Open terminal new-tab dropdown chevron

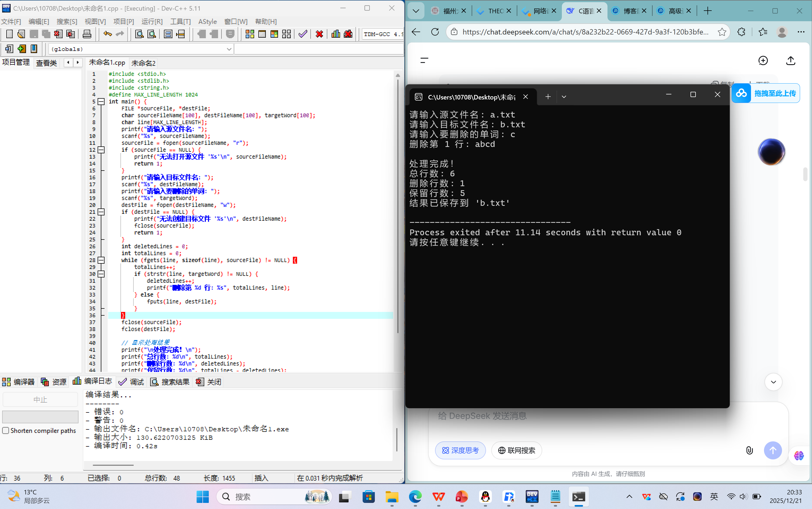[x=564, y=97]
